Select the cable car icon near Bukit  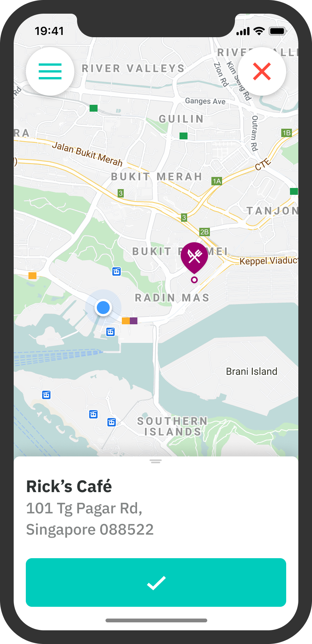(x=117, y=271)
